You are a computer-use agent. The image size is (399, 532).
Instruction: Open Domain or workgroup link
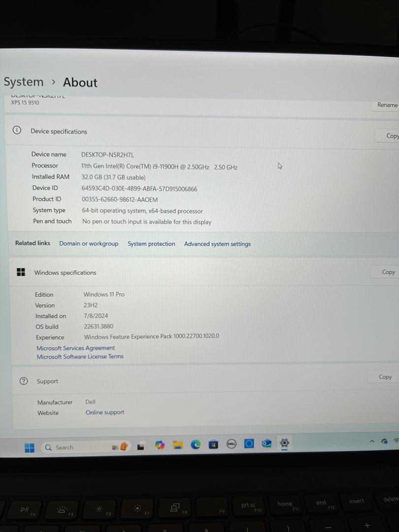pos(89,244)
